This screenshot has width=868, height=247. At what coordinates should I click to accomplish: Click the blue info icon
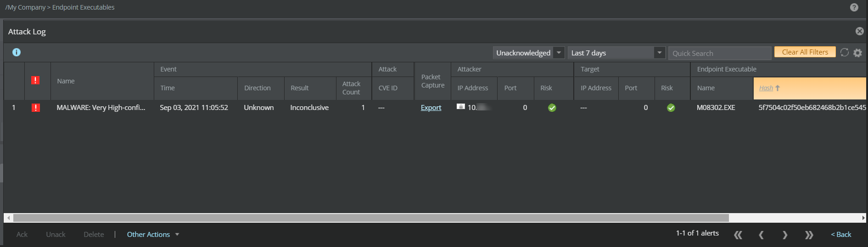[17, 52]
